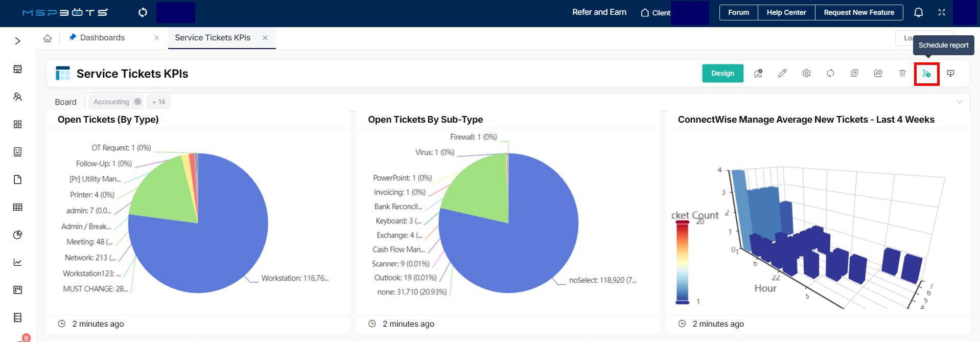Image resolution: width=980 pixels, height=342 pixels.
Task: Show the +14 hidden board tags
Action: (x=158, y=102)
